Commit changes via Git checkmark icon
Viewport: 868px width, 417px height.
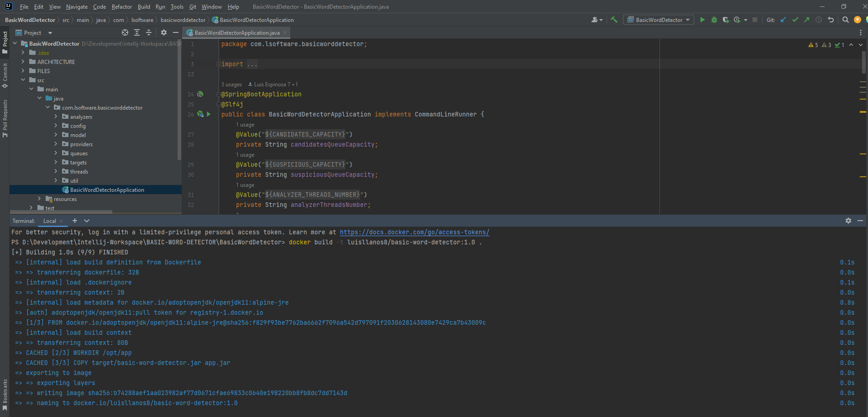(x=795, y=20)
